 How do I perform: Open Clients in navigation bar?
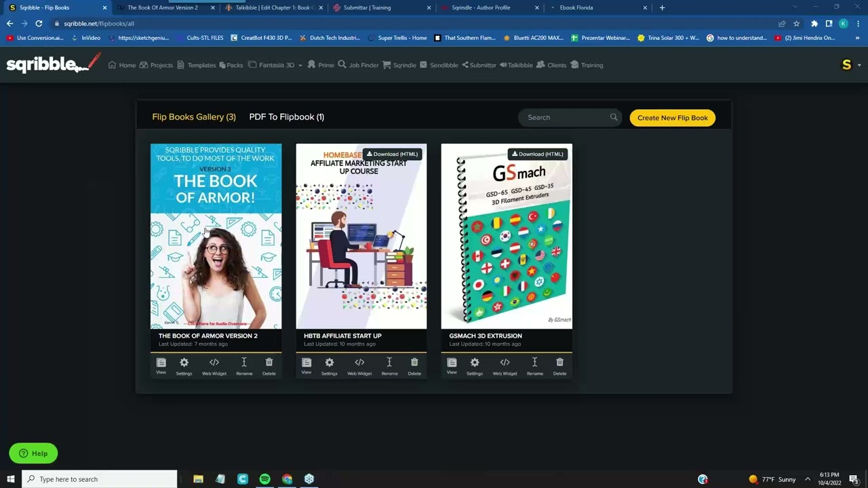click(x=551, y=65)
